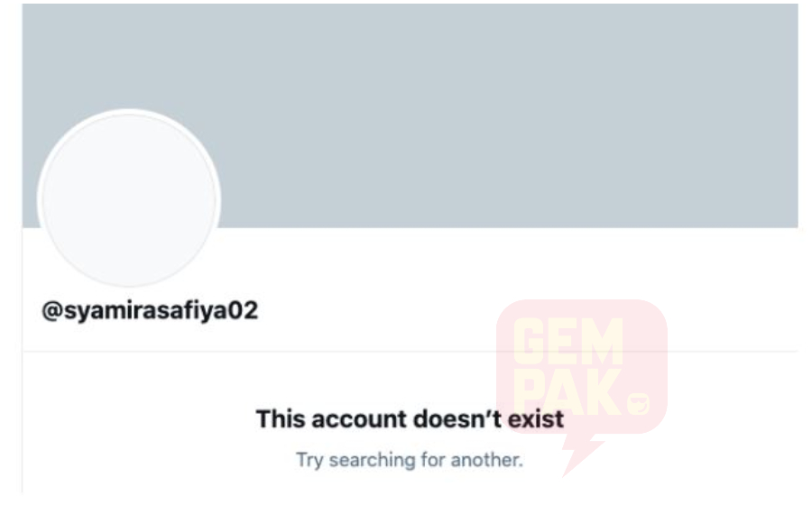812x505 pixels.
Task: Select the @syamirasafiya02 handle
Action: (150, 311)
